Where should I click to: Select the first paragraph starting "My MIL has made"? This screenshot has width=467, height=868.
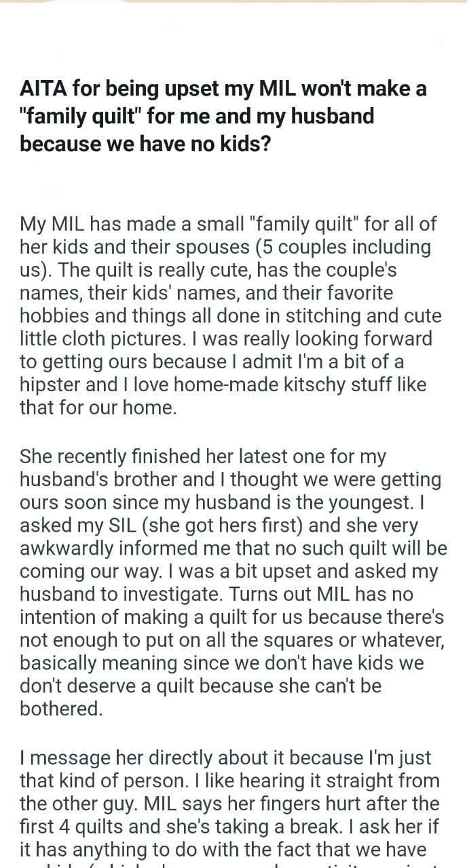230,315
